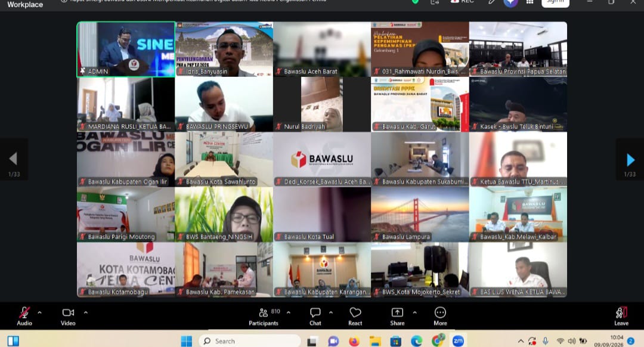Select the BASILIUS WENA KETUA tile
The image size is (644, 347).
pos(518,270)
